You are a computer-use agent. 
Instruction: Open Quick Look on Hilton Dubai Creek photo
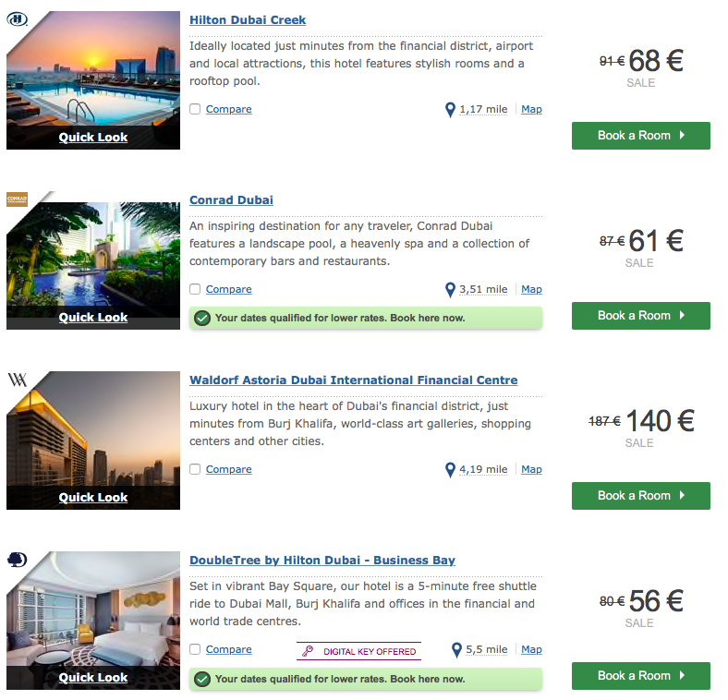click(x=93, y=138)
